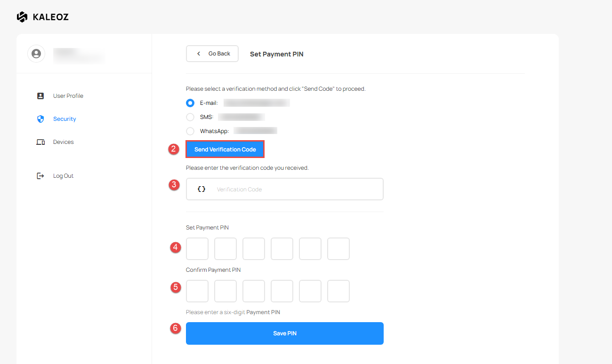This screenshot has height=364, width=612.
Task: Choose Log Out from the sidebar
Action: click(x=64, y=176)
